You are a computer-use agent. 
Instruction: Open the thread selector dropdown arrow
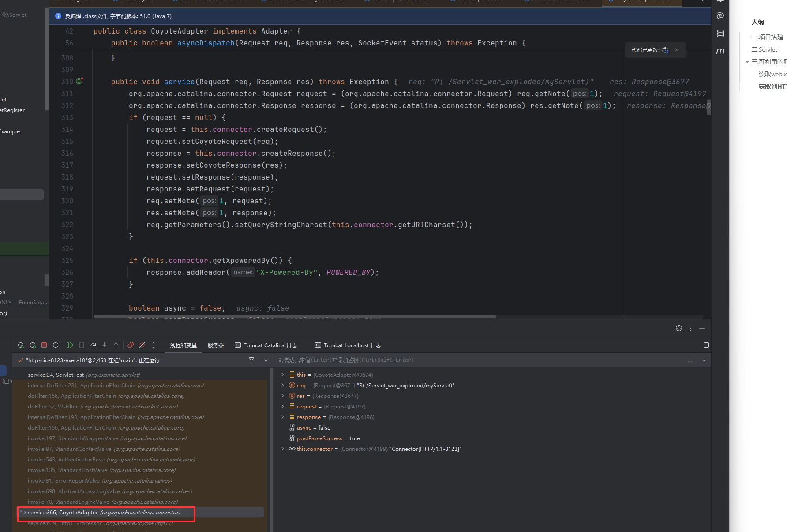(266, 360)
